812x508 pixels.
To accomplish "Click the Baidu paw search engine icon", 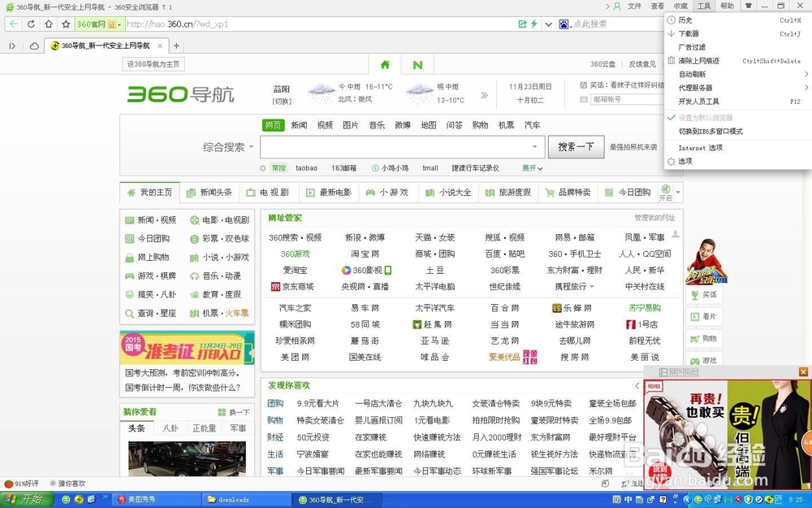I will tap(564, 24).
